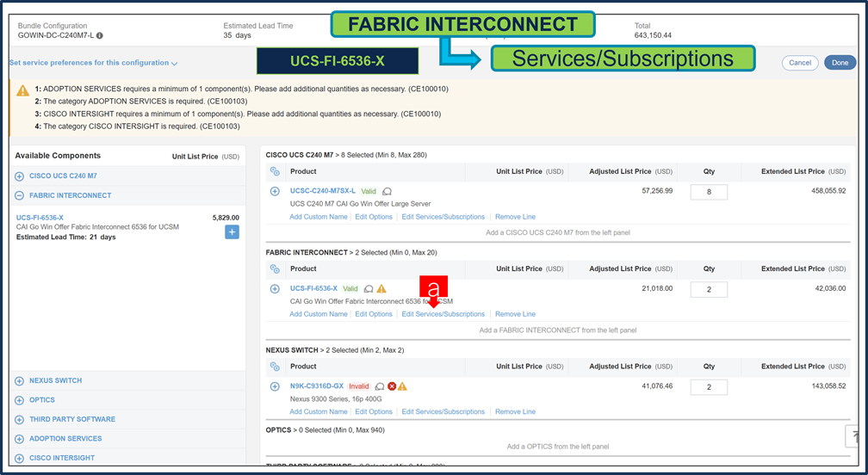The height and width of the screenshot is (475, 868).
Task: Click the Cancel button
Action: pyautogui.click(x=800, y=63)
